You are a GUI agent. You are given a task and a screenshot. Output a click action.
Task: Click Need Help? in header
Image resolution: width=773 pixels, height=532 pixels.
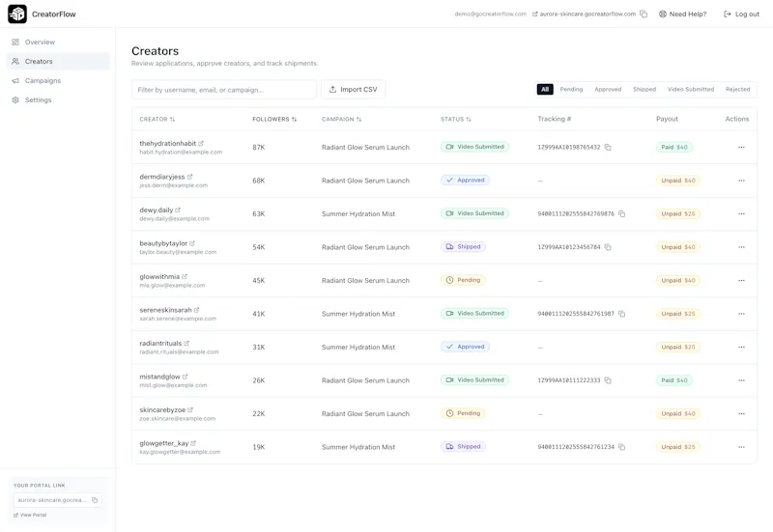683,14
